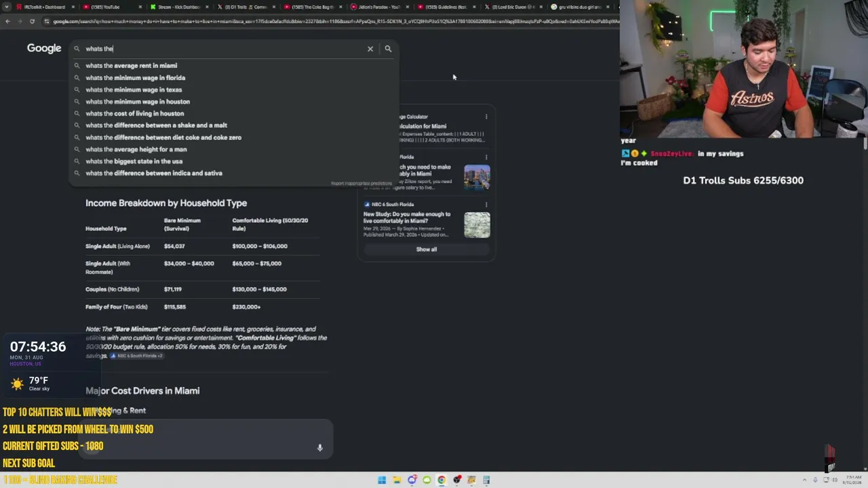The height and width of the screenshot is (488, 868).
Task: Click the 'Income Breakdown by Household Type' heading
Action: tap(166, 203)
